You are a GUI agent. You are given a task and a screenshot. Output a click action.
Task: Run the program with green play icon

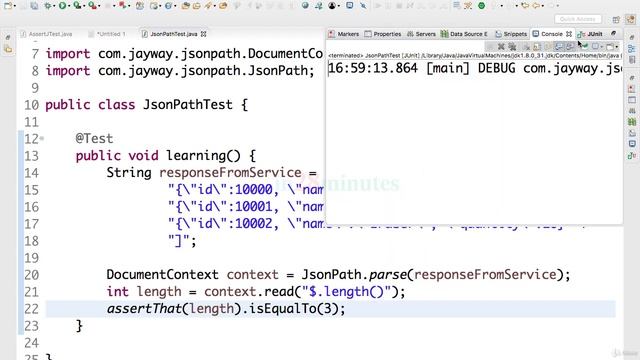click(62, 6)
